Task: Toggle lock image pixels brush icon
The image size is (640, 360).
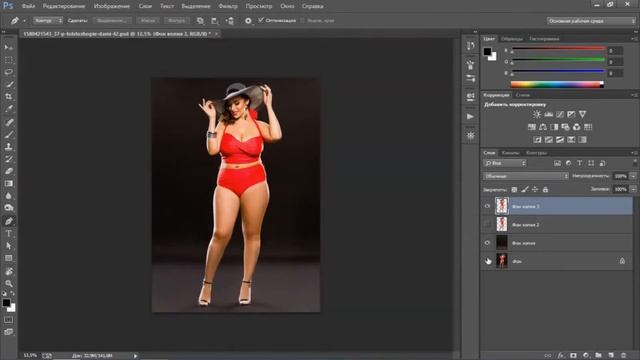Action: tap(525, 189)
